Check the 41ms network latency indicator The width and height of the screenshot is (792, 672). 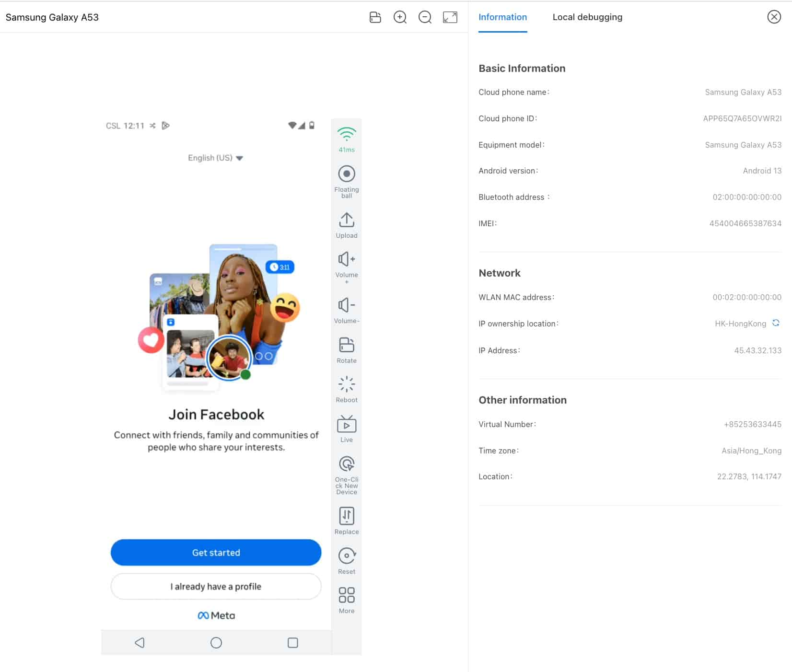tap(347, 139)
